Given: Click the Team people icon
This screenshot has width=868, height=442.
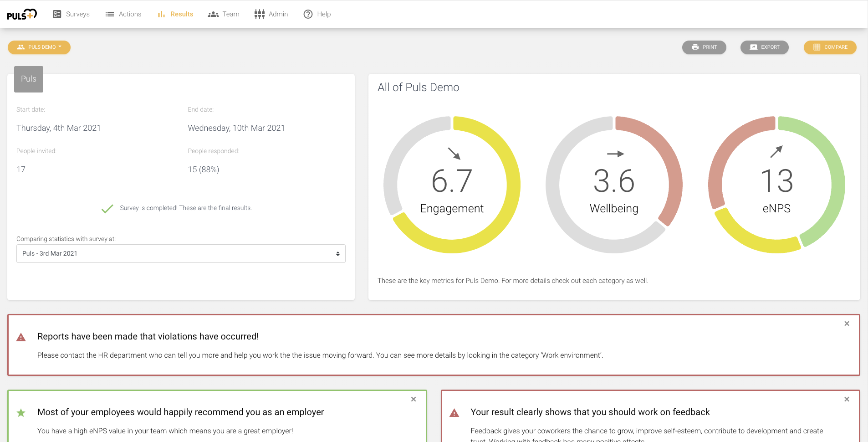Looking at the screenshot, I should tap(213, 14).
